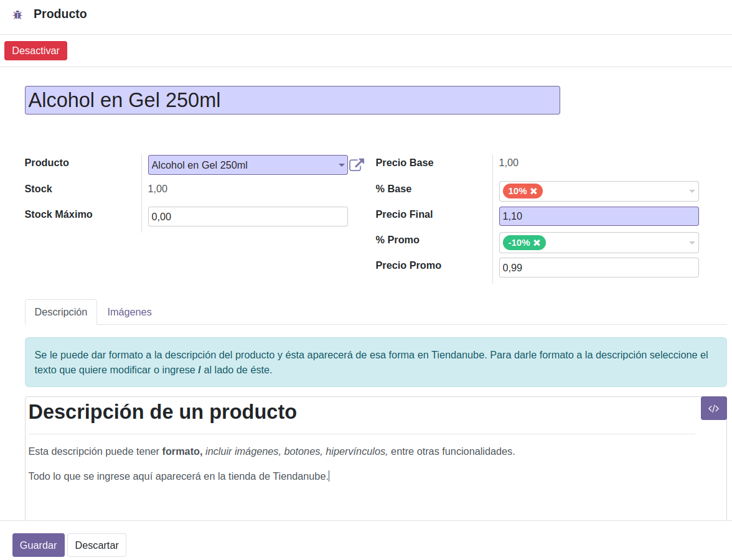Open the external link icon beside Producto
Screen dimensions: 732x560
(357, 165)
